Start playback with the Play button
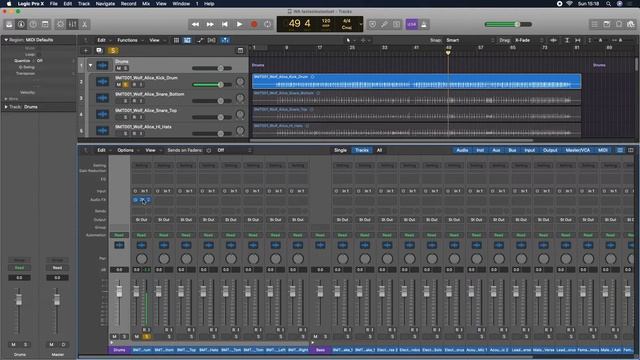 point(239,24)
